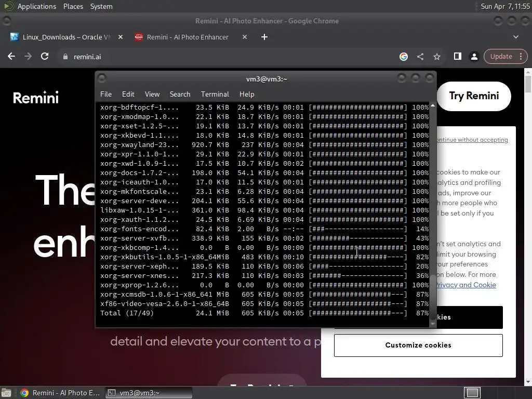The image size is (532, 399).
Task: Click the workspace switcher in the bottom panel
Action: (x=472, y=393)
